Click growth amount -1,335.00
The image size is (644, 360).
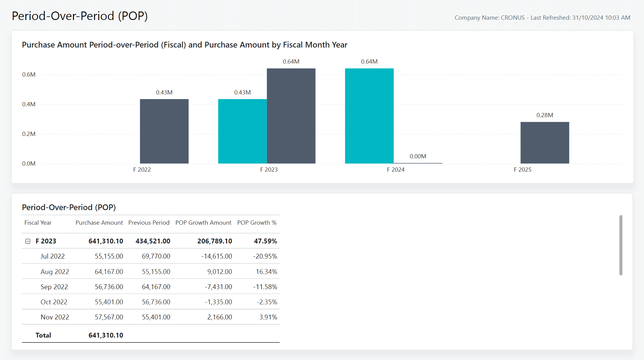click(x=219, y=302)
